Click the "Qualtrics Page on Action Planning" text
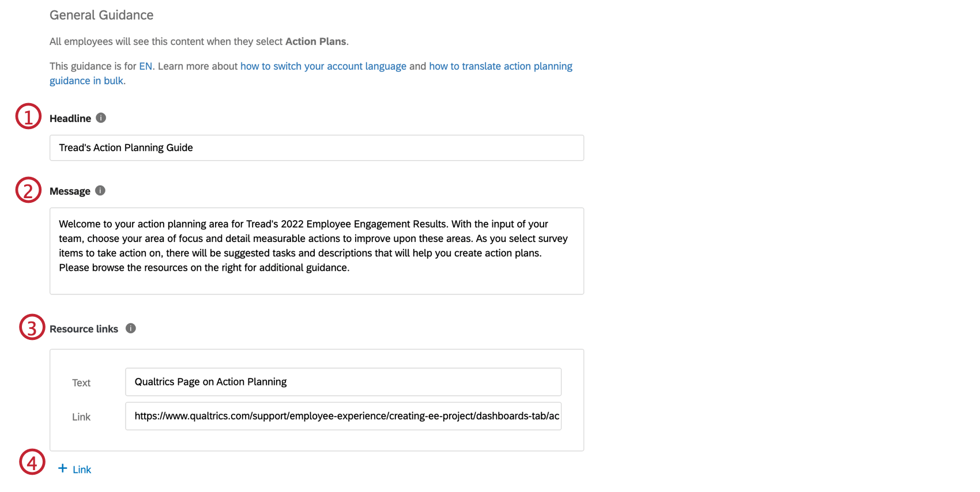The height and width of the screenshot is (492, 980). [x=210, y=381]
